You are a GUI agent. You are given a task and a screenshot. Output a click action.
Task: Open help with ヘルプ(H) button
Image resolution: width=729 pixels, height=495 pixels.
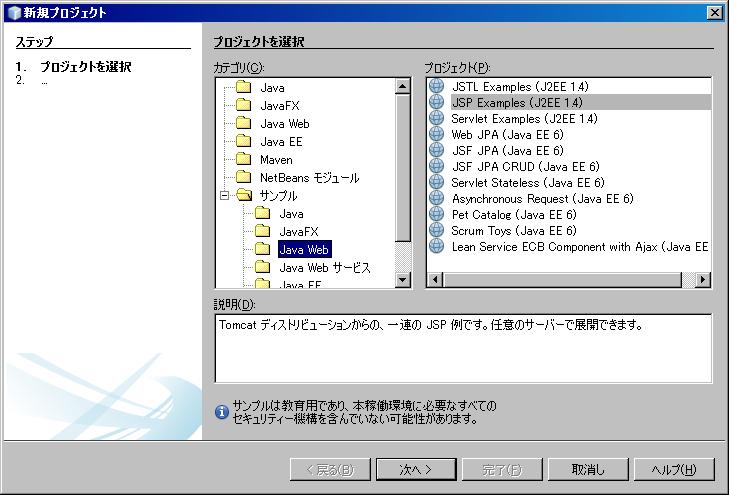pos(674,469)
